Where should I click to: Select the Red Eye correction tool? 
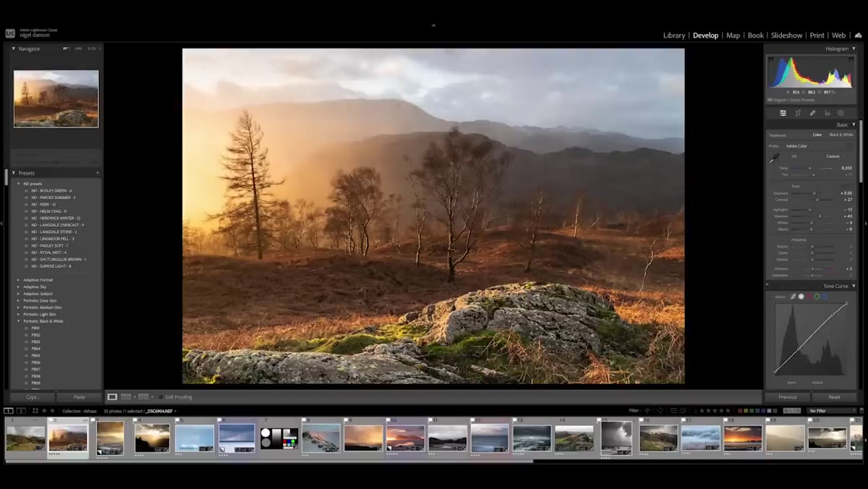tap(827, 113)
